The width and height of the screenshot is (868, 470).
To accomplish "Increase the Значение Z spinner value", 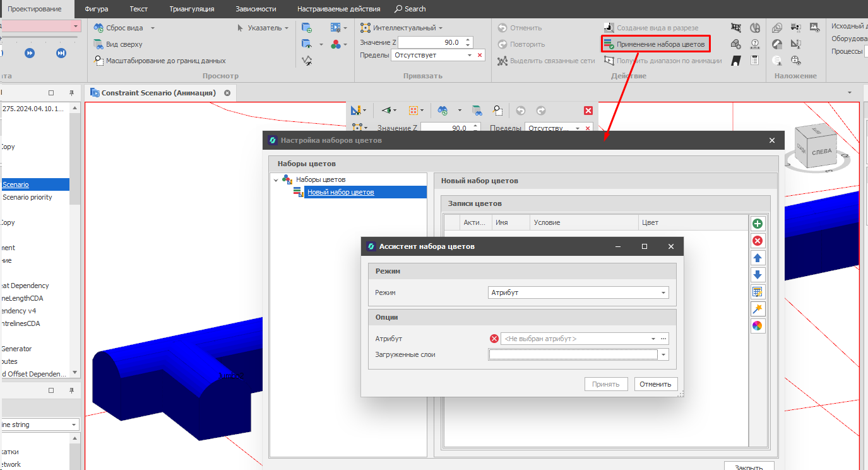I will (x=468, y=40).
